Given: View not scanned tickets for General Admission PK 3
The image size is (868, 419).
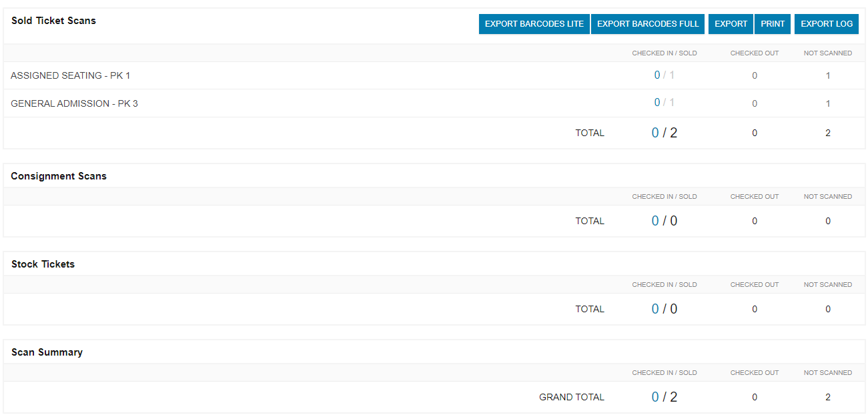Looking at the screenshot, I should tap(828, 103).
